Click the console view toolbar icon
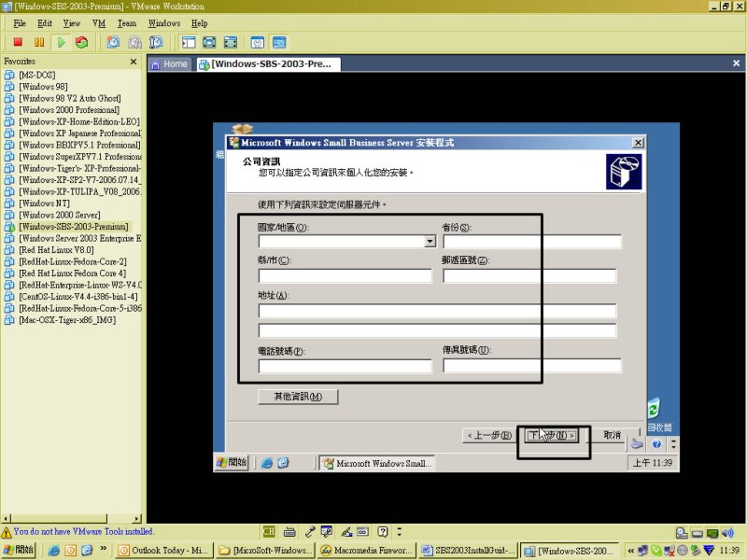The height and width of the screenshot is (560, 747). click(x=279, y=42)
